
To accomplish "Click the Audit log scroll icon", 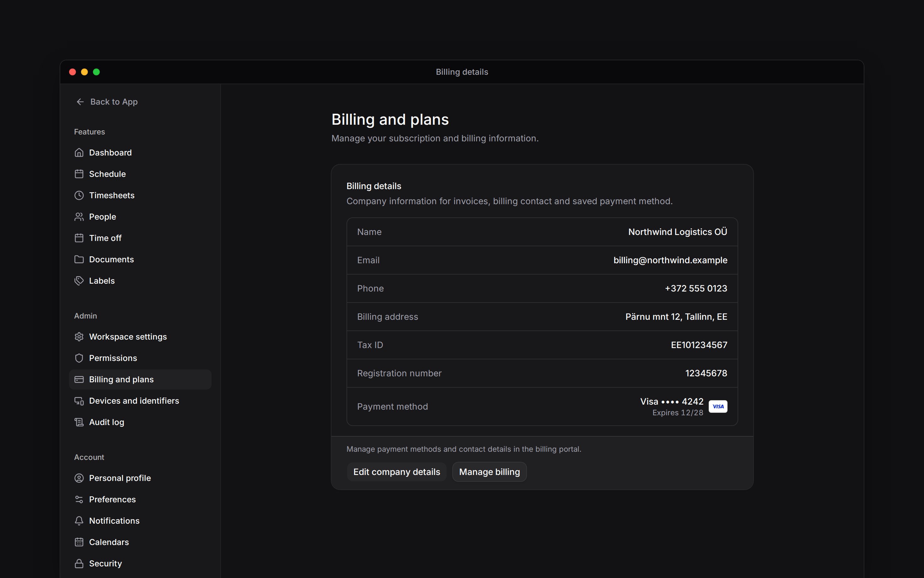I will coord(79,423).
